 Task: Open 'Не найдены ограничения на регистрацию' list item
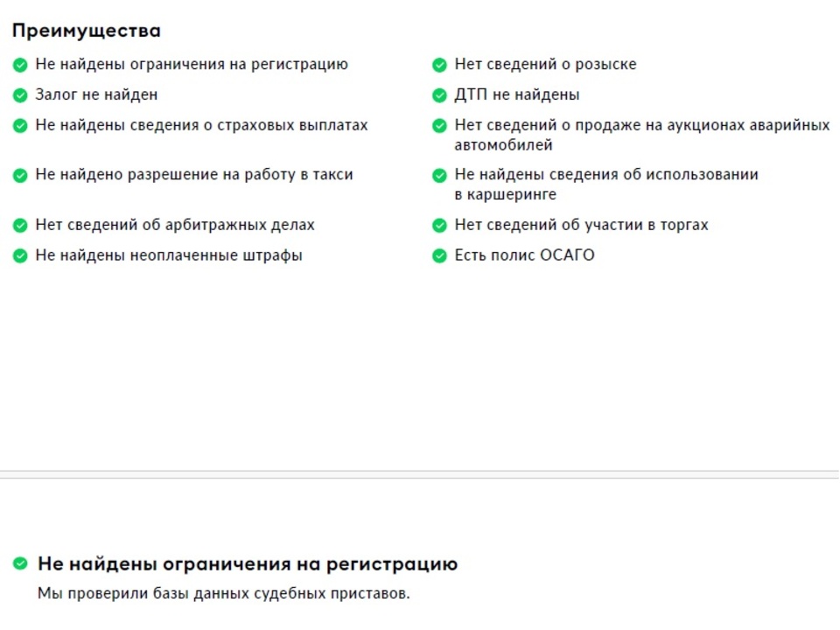point(192,64)
